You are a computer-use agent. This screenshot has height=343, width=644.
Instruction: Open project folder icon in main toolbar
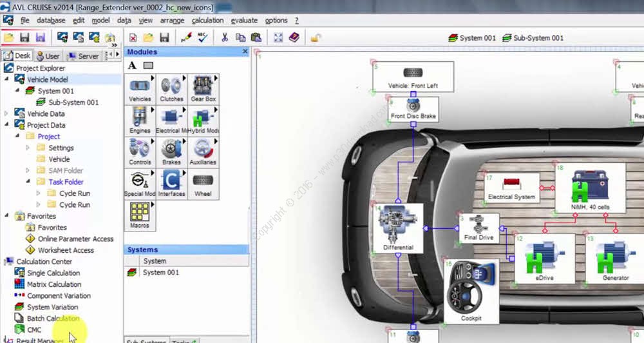pyautogui.click(x=8, y=38)
